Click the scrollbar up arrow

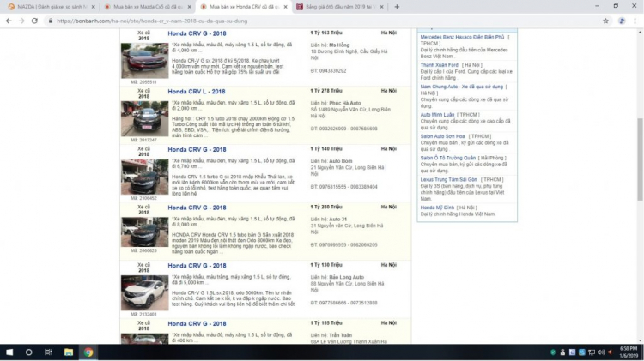tap(641, 32)
